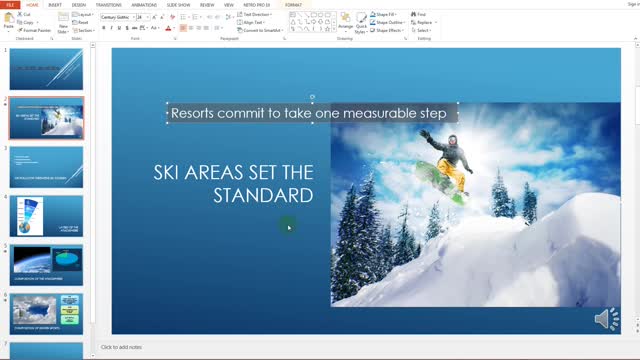Select the star shape in shapes gallery

tap(327, 29)
